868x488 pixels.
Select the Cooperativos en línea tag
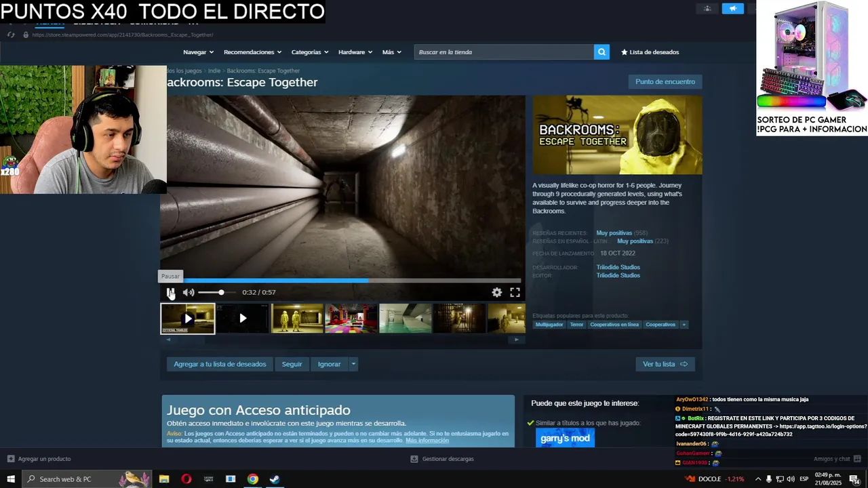tap(614, 325)
